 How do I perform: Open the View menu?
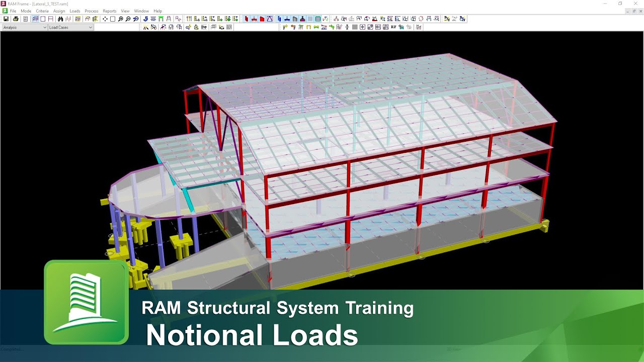click(125, 11)
